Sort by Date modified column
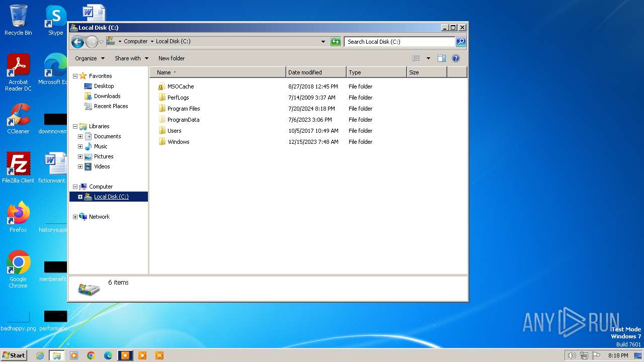Viewport: 644px width, 362px height. click(x=316, y=72)
